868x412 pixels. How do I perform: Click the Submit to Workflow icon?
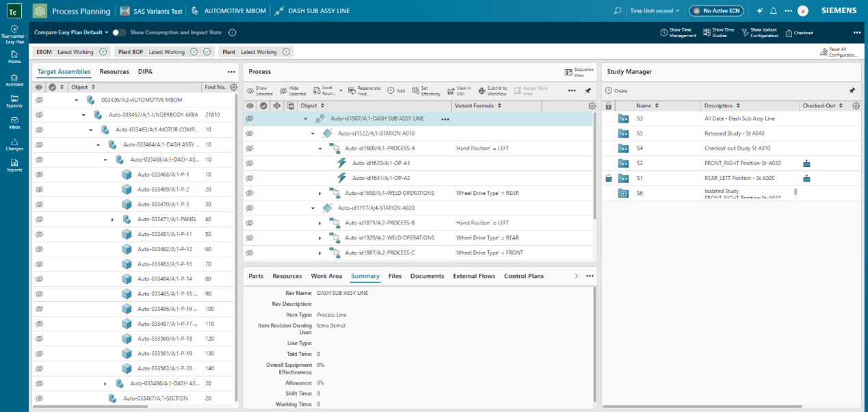click(x=481, y=90)
